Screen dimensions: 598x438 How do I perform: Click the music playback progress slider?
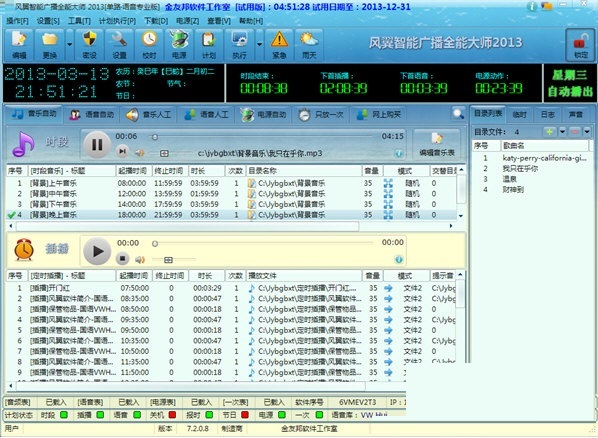point(263,137)
